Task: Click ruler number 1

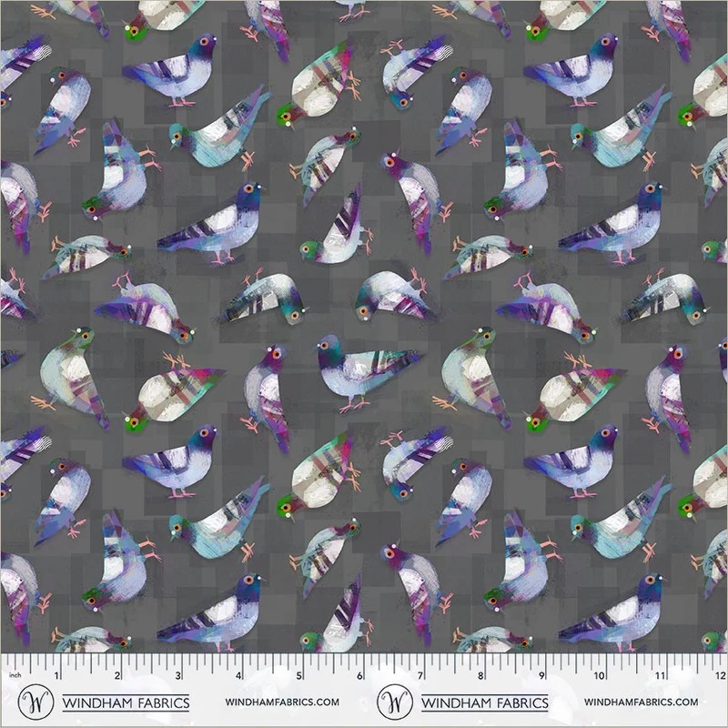Action: (56, 675)
